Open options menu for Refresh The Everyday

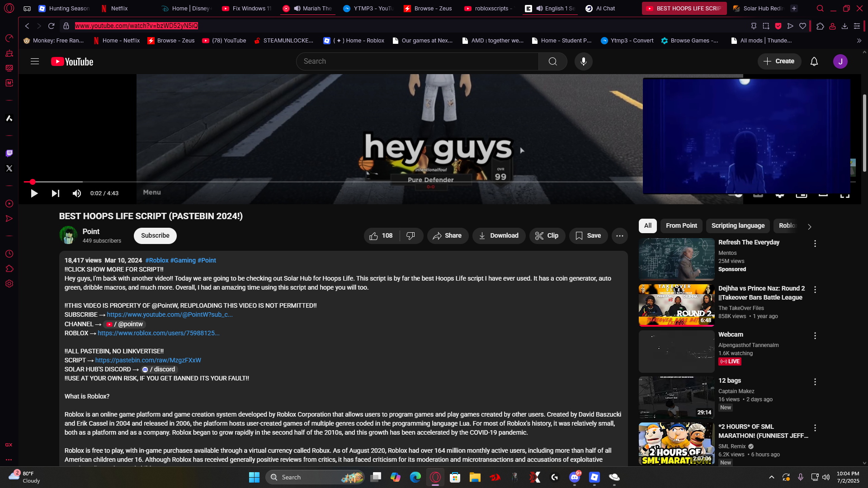pos(815,244)
